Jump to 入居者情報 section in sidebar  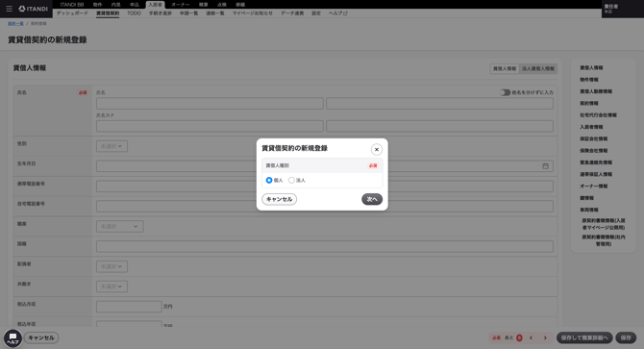591,127
